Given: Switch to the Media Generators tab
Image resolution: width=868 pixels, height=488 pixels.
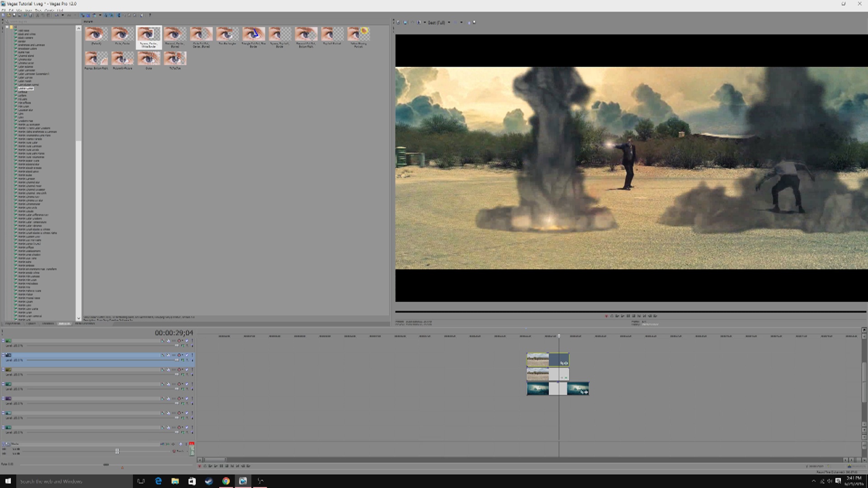Looking at the screenshot, I should click(x=85, y=324).
